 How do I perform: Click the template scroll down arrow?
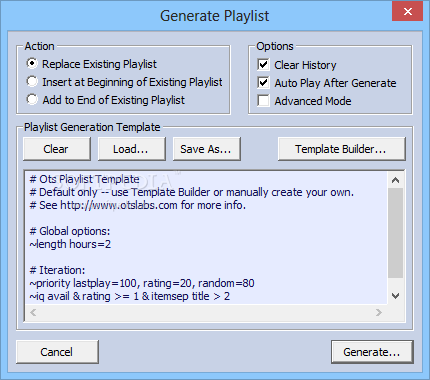(x=396, y=296)
